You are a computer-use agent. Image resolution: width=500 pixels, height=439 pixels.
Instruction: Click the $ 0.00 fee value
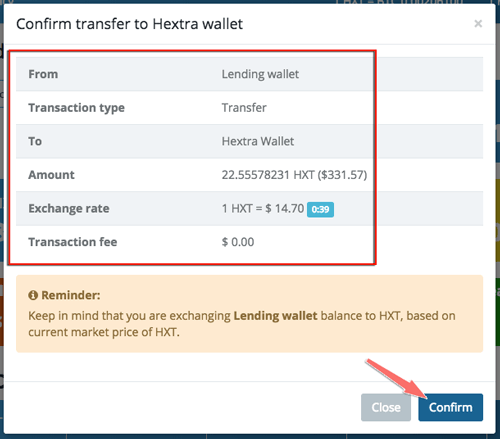pos(238,242)
